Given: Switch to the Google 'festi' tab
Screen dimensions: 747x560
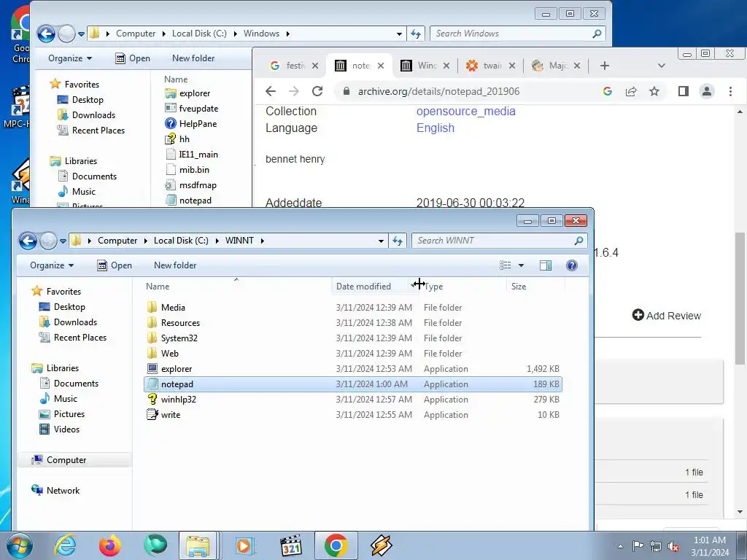Looking at the screenshot, I should (287, 66).
